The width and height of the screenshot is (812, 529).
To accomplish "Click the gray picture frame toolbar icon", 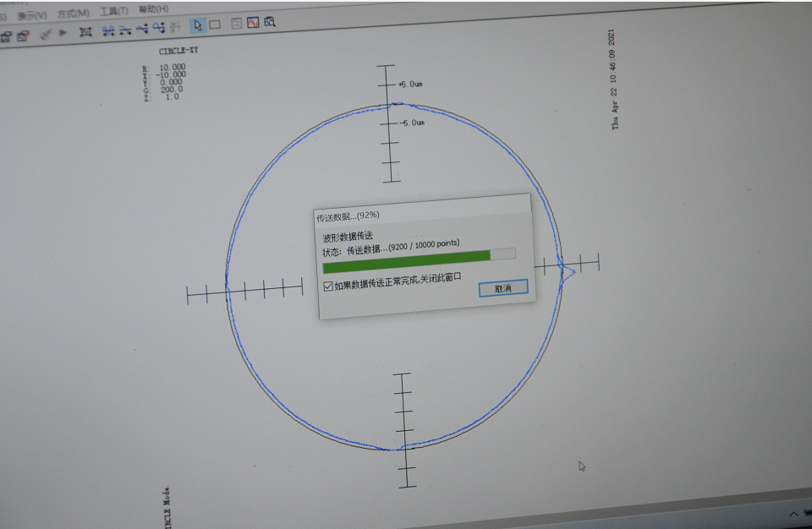I will (236, 25).
